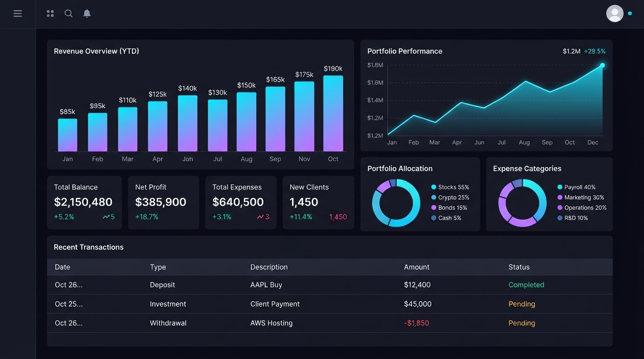The height and width of the screenshot is (359, 644).
Task: Open search with the magnifier icon
Action: click(69, 14)
